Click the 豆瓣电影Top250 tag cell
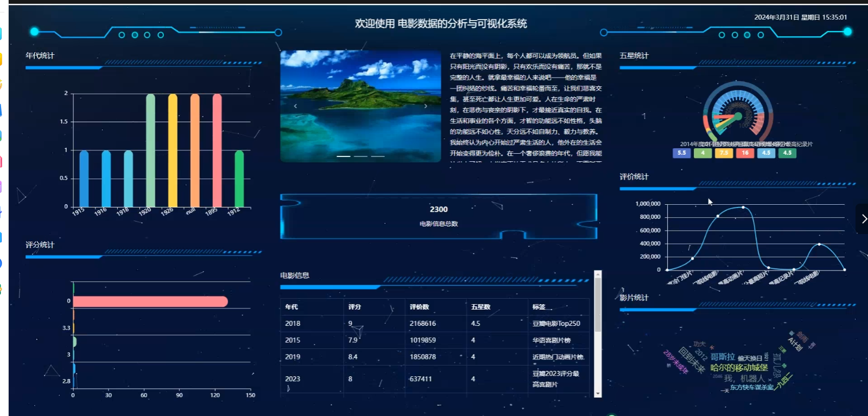Viewport: 868px width, 416px height. [556, 323]
